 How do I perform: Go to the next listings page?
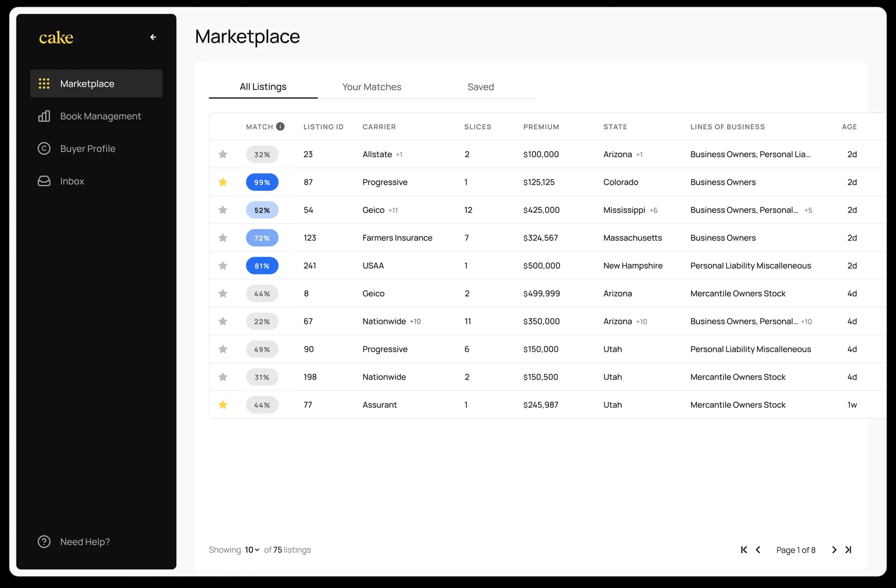point(834,550)
